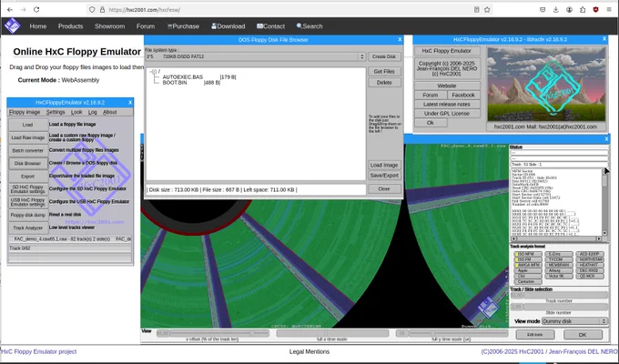Close the About HxCFloppyEmulator libhxcfe window
Image resolution: width=619 pixels, height=364 pixels.
tap(604, 39)
